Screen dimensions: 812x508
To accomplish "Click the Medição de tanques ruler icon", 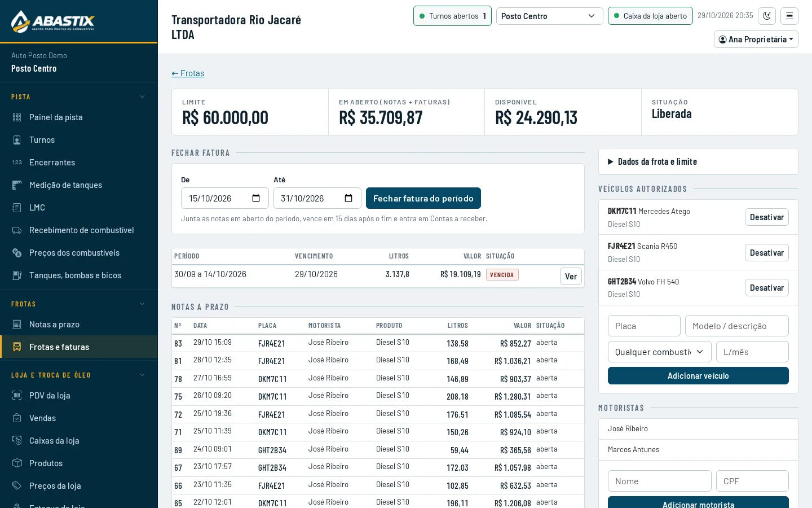I will tap(17, 185).
